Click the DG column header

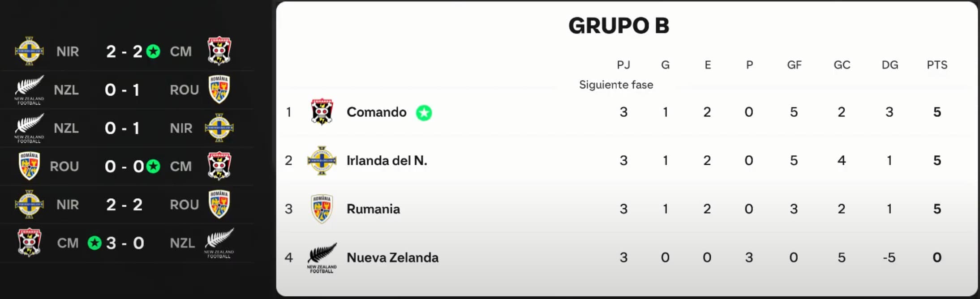(x=890, y=65)
